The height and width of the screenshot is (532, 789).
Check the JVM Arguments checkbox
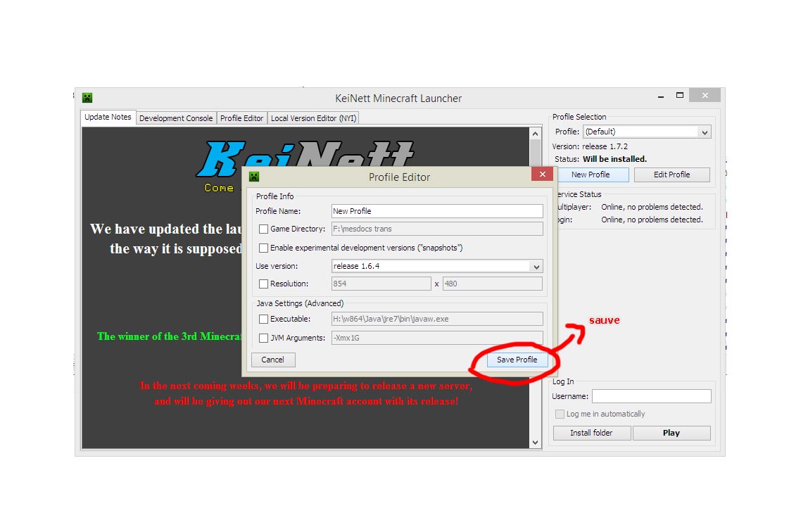coord(263,338)
